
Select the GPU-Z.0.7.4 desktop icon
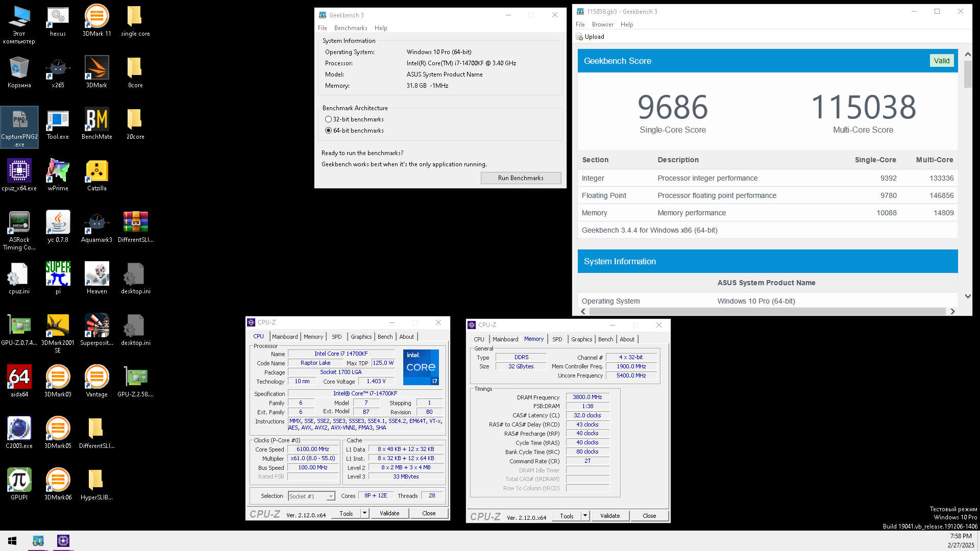click(x=19, y=330)
